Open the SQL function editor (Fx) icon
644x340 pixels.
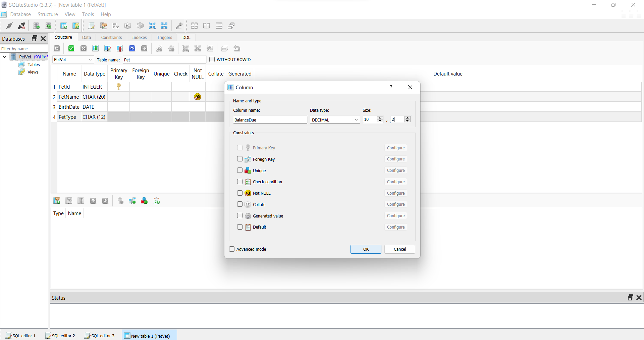116,26
